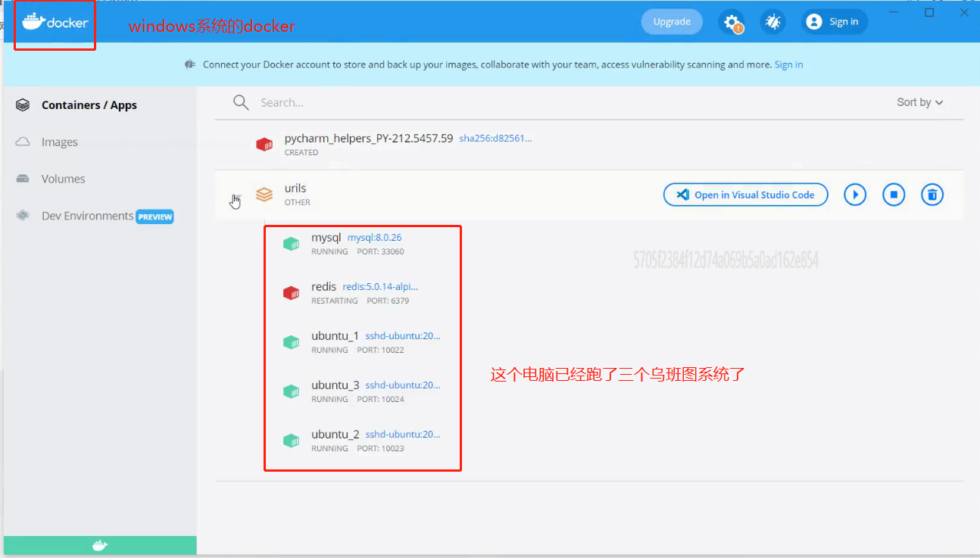Screen dimensions: 980x558
Task: Click the mysql PORT: 33060 text
Action: tap(380, 251)
